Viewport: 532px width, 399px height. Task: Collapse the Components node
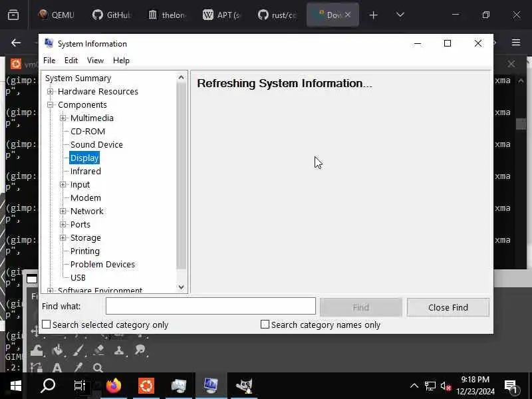(51, 105)
